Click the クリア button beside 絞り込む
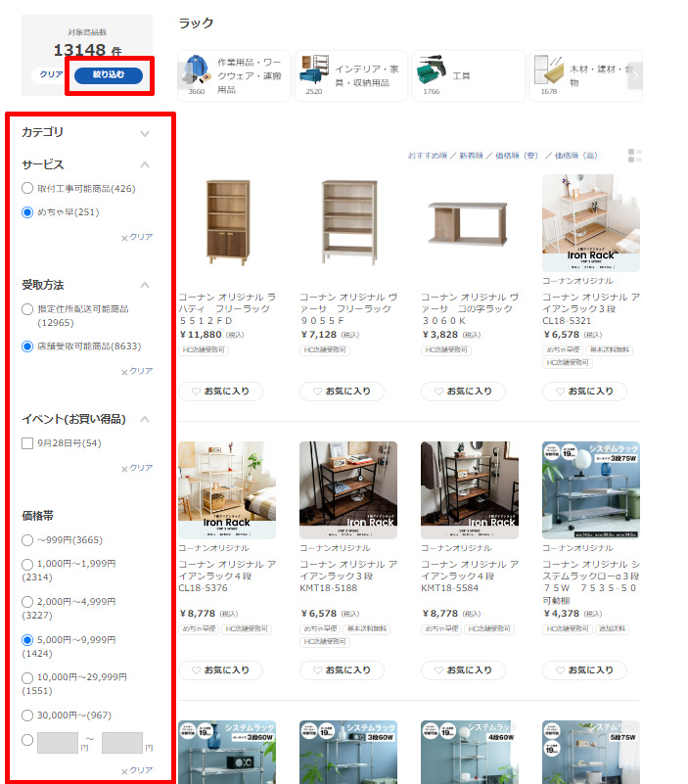The height and width of the screenshot is (784, 688). [52, 74]
